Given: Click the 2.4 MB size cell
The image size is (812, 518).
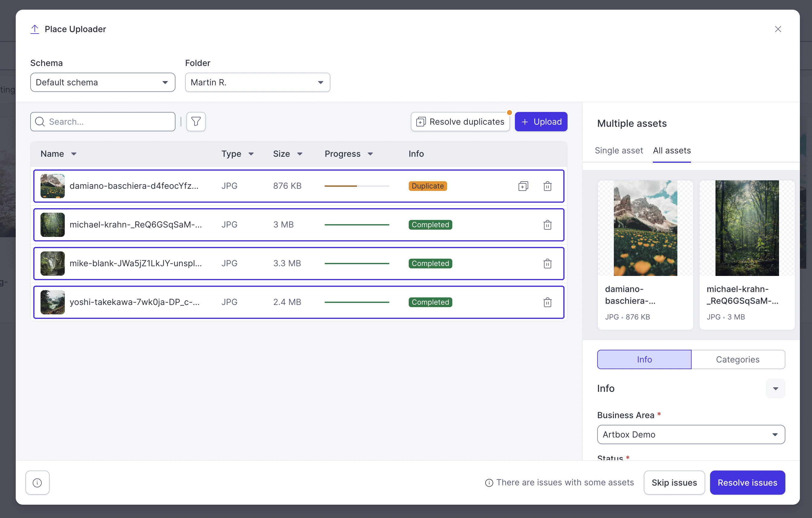Looking at the screenshot, I should point(287,302).
